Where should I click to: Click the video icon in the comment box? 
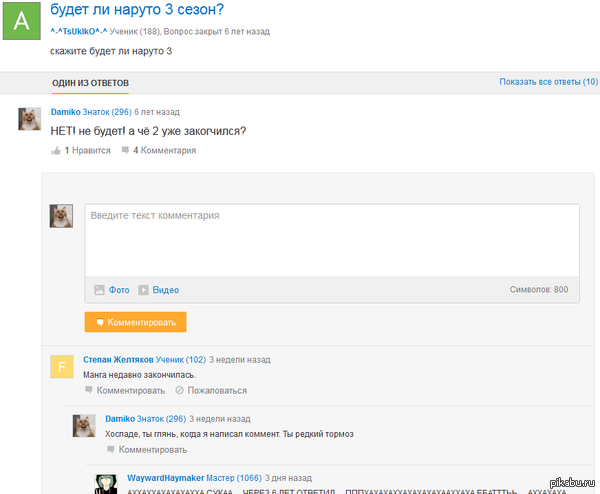pos(143,290)
